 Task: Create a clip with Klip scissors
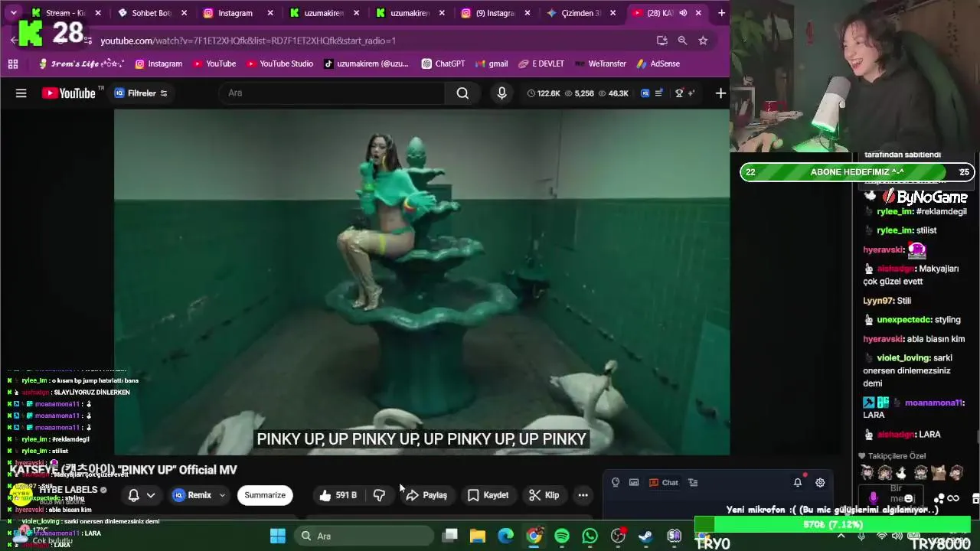coord(544,495)
